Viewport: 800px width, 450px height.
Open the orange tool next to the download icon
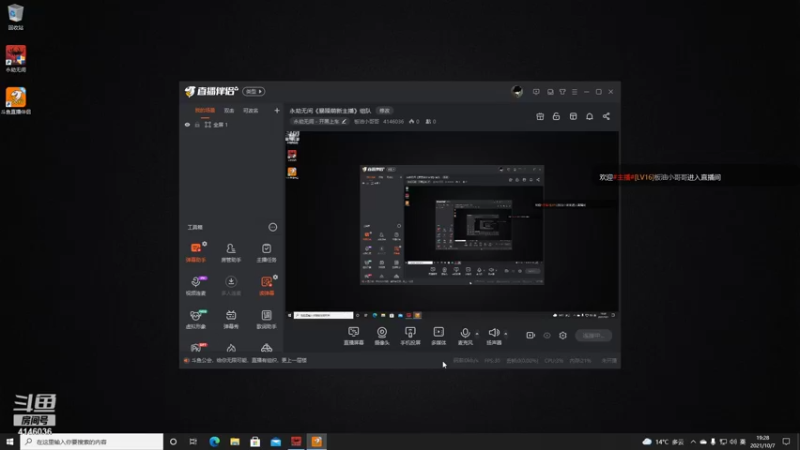266,285
